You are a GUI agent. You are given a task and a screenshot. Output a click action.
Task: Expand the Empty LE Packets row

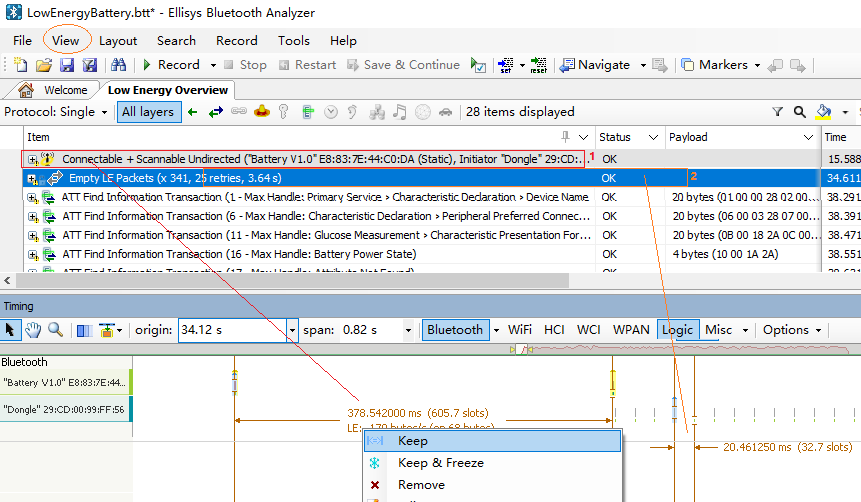click(32, 179)
